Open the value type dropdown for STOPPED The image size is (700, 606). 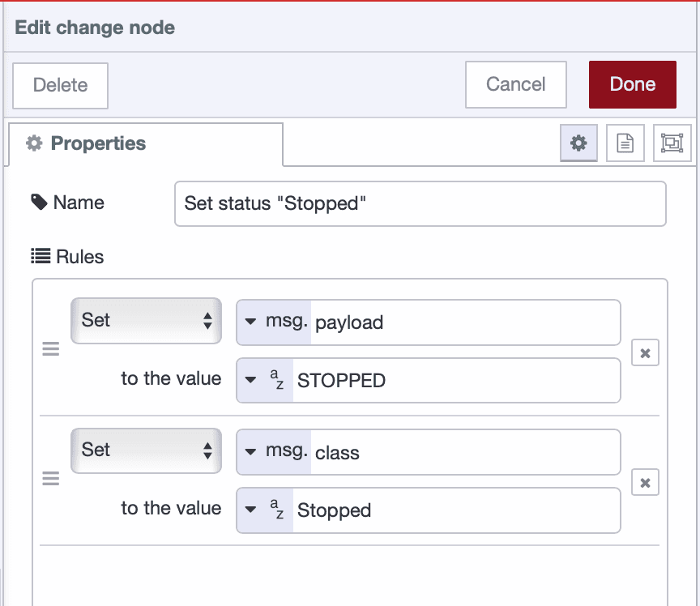251,380
